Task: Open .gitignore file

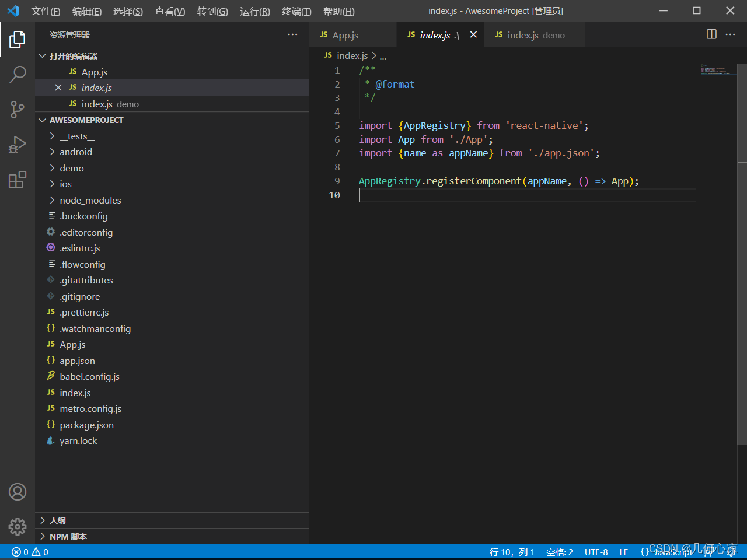Action: tap(172, 296)
